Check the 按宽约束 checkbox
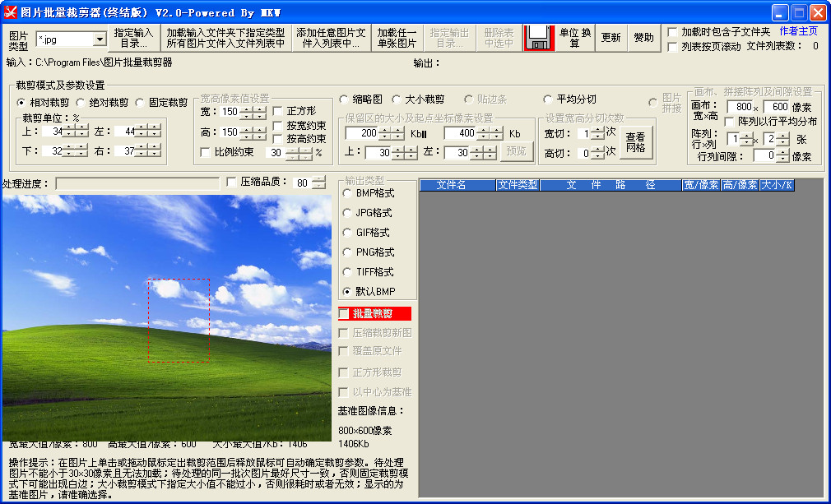 (x=278, y=126)
